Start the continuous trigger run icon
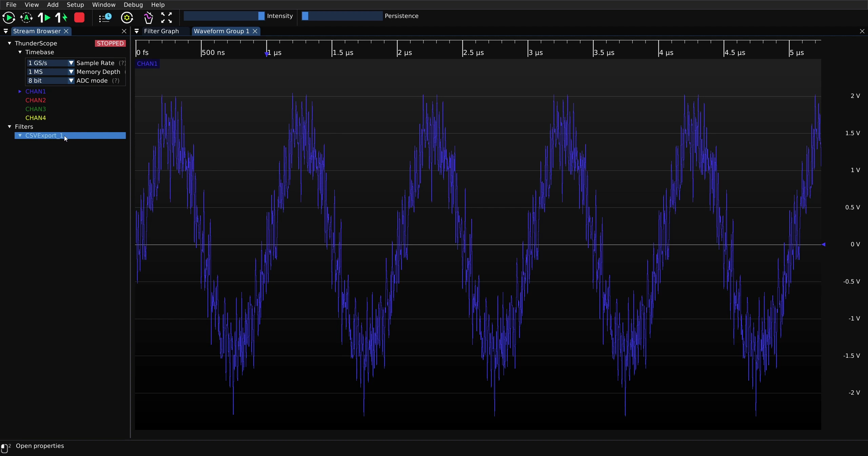The image size is (868, 456). tap(8, 18)
